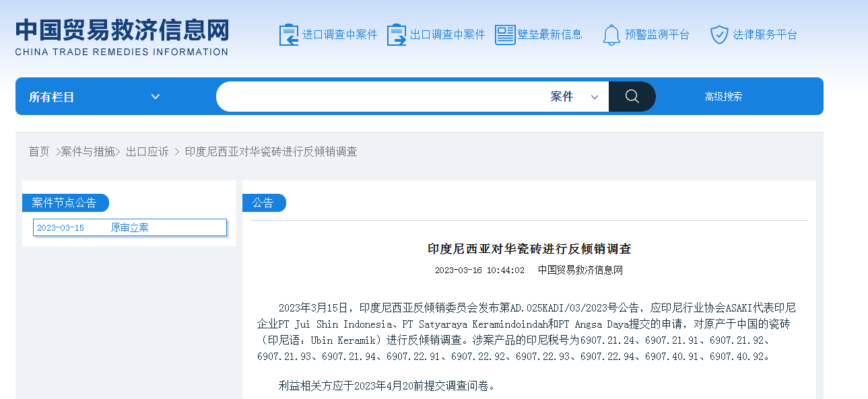
Task: Go to 首页 in the breadcrumb
Action: tap(39, 152)
